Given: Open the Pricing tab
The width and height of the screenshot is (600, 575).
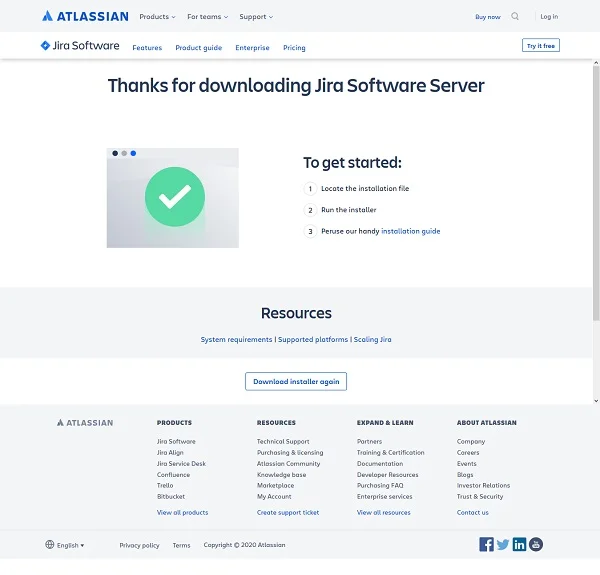Looking at the screenshot, I should tap(294, 47).
